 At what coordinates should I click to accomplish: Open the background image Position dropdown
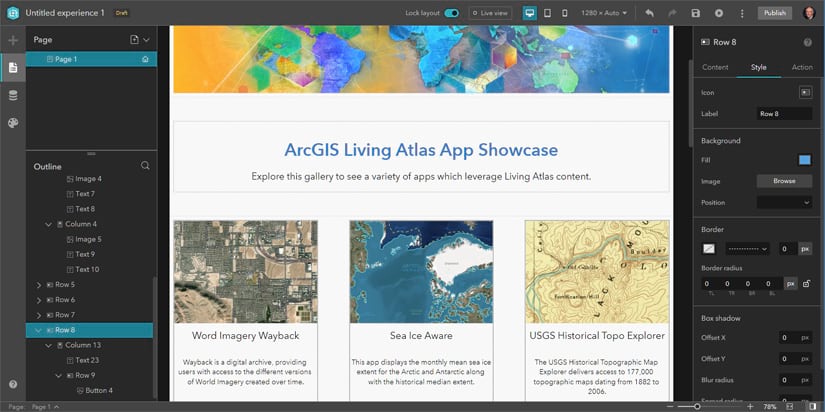784,203
